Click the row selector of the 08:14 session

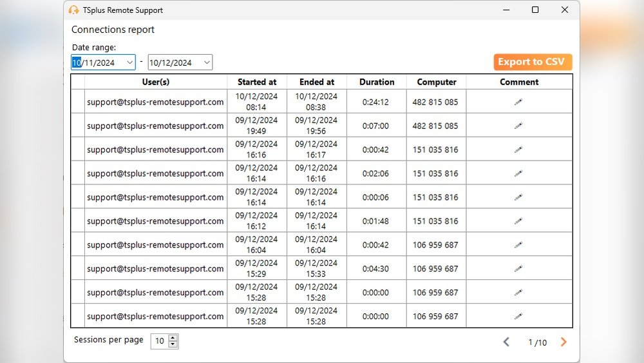(x=78, y=101)
